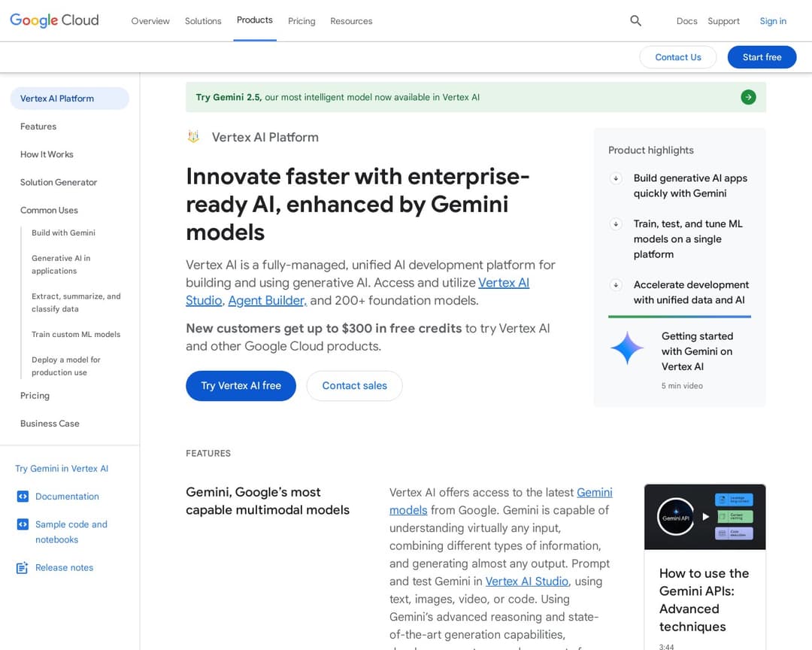The width and height of the screenshot is (812, 650).
Task: Open the Release notes link
Action: pyautogui.click(x=64, y=567)
